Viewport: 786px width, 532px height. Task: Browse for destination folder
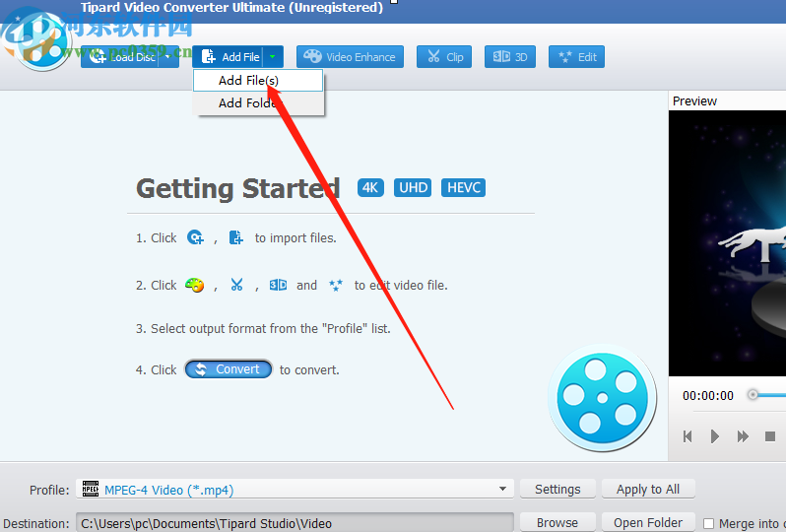coord(557,522)
